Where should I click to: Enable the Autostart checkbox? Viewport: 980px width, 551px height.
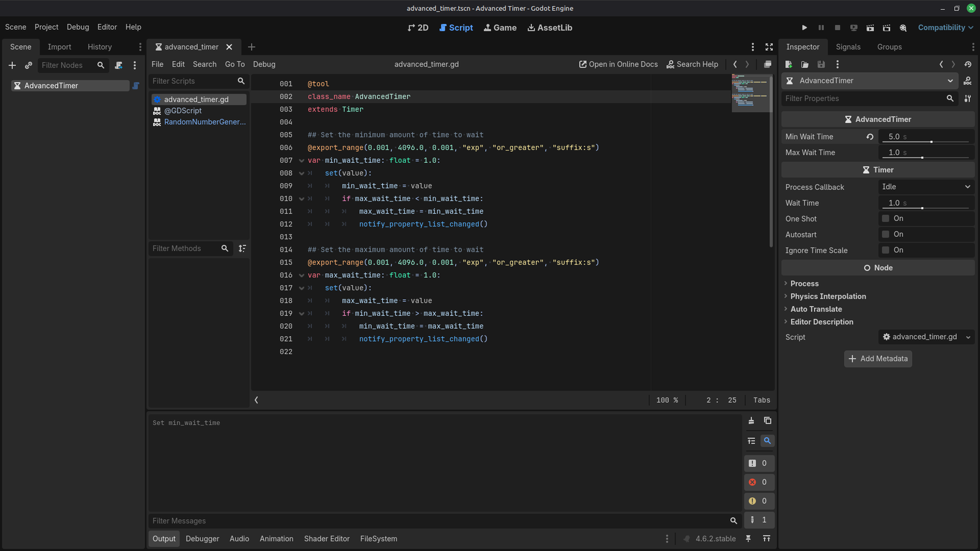[886, 234]
